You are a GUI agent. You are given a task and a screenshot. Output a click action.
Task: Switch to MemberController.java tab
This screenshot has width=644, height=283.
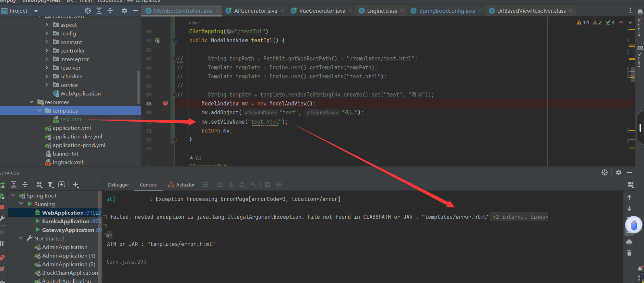(x=183, y=11)
